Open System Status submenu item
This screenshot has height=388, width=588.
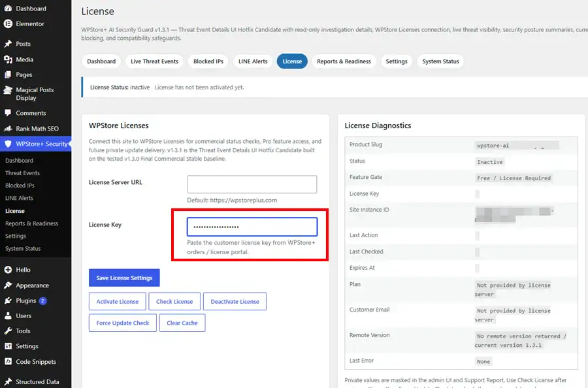(x=23, y=249)
